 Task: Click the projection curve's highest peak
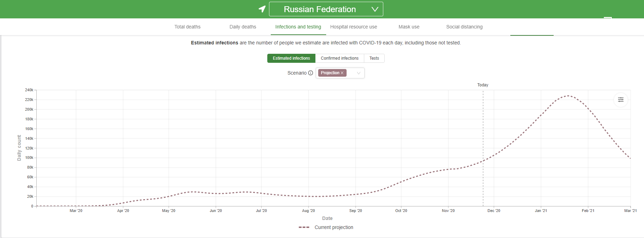(567, 96)
